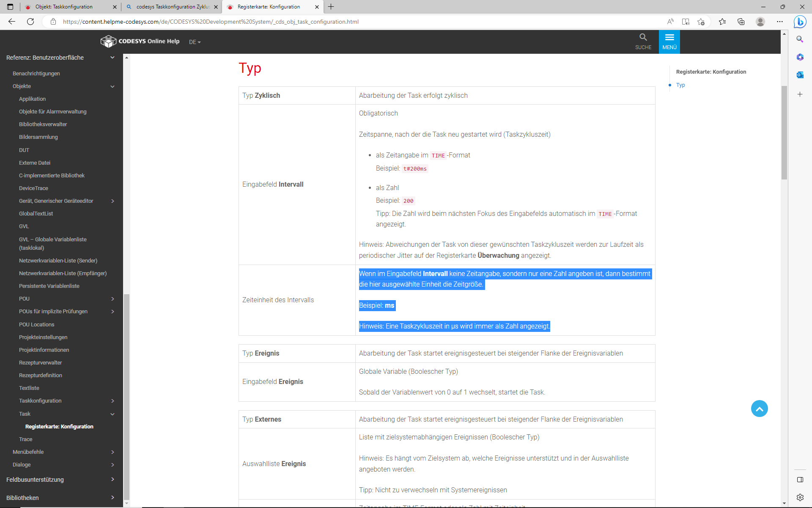Click the browser address bar URL
Viewport: 812px width, 508px height.
[211, 22]
